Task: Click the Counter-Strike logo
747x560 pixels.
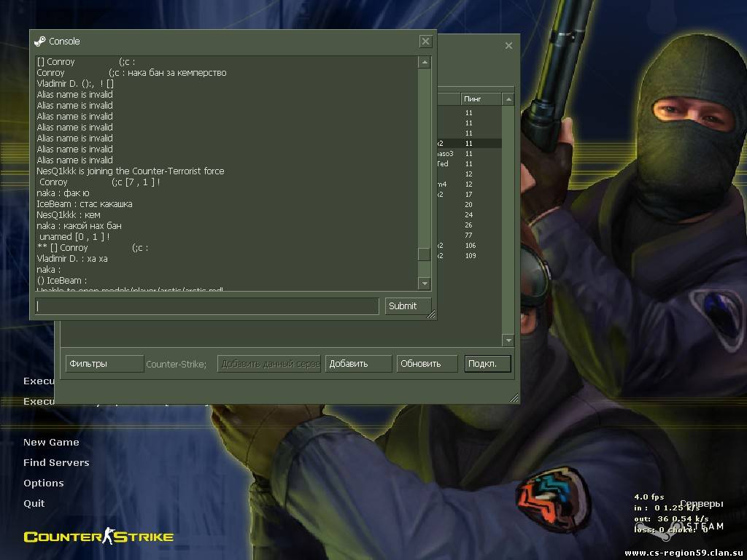Action: coord(98,537)
